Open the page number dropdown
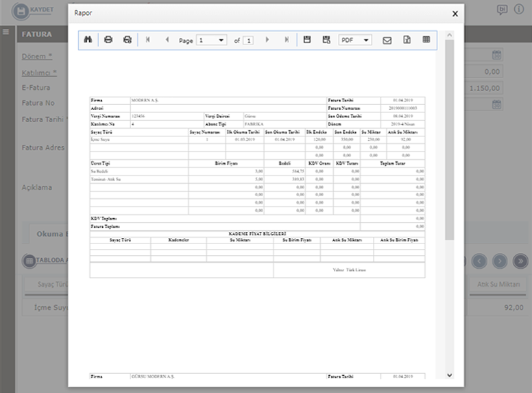The height and width of the screenshot is (393, 532). (211, 40)
